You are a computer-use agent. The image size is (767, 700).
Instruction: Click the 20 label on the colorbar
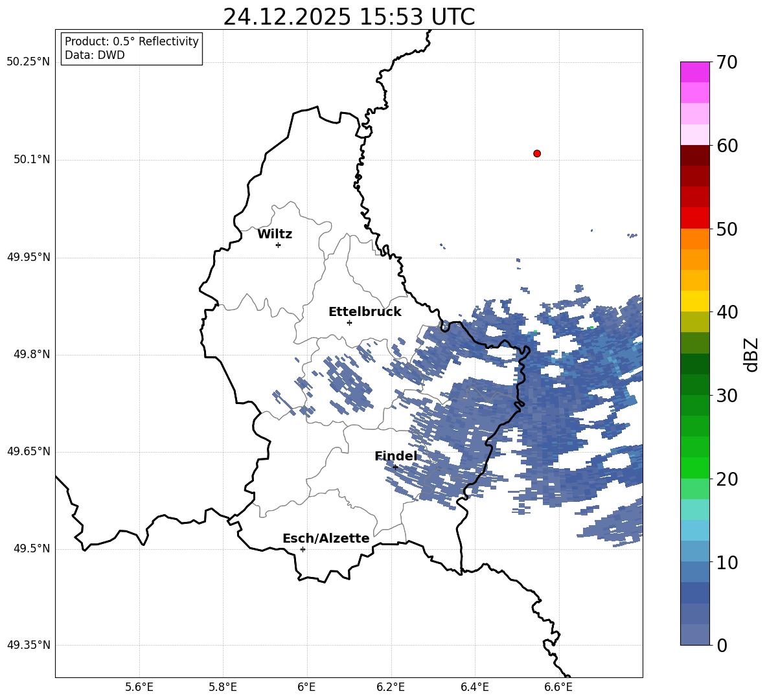click(x=726, y=479)
